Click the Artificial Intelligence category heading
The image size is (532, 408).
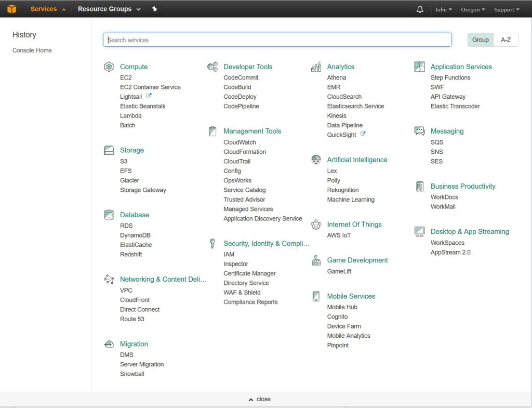357,160
